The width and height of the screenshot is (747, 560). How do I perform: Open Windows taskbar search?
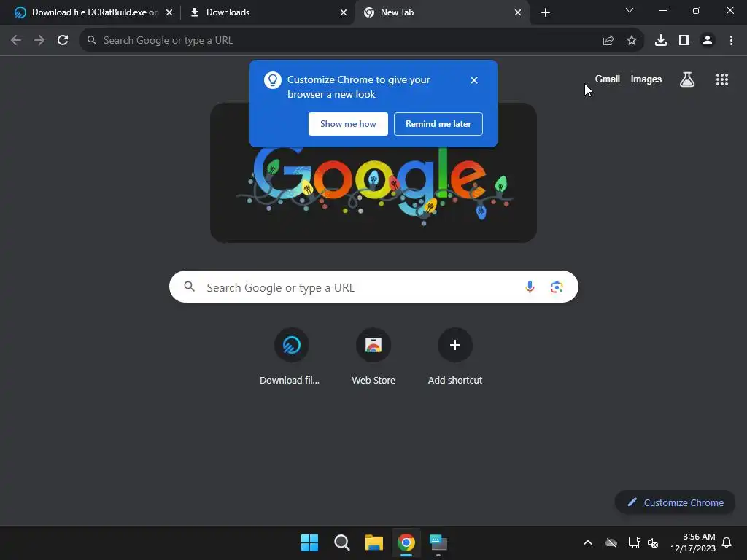(342, 542)
